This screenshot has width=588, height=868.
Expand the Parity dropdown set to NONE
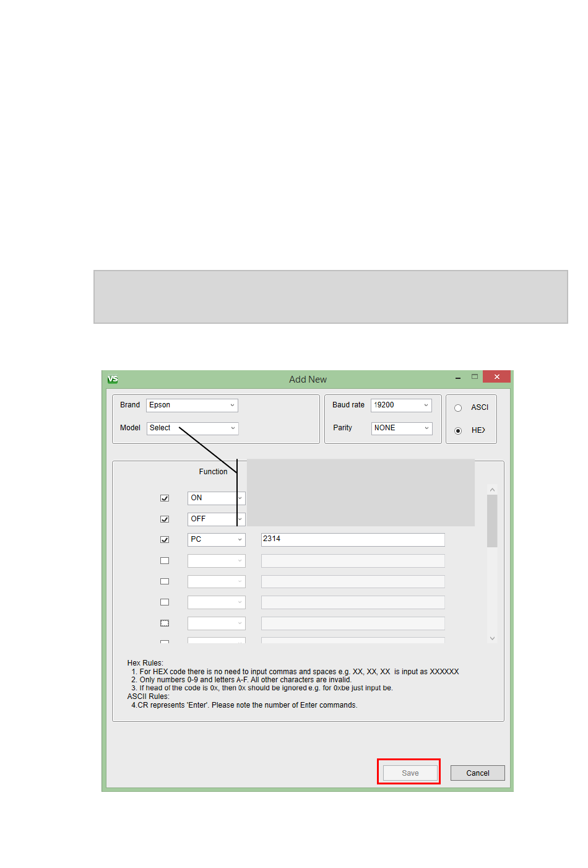(x=401, y=428)
